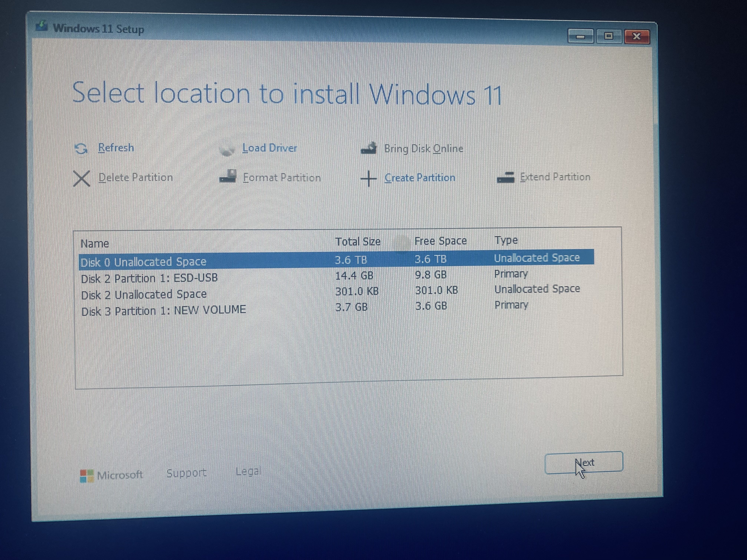Screen dimensions: 747x560
Task: Open the Support link at bottom
Action: pos(186,473)
